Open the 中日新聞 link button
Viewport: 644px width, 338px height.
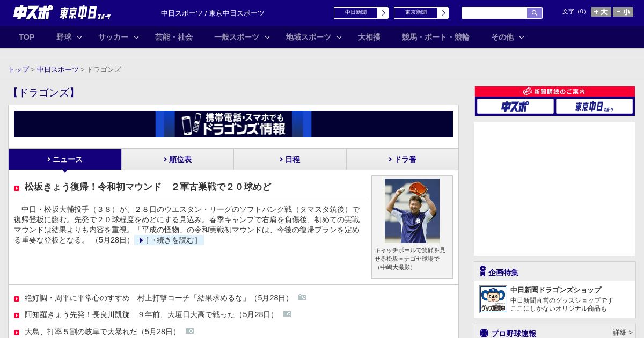pyautogui.click(x=355, y=13)
